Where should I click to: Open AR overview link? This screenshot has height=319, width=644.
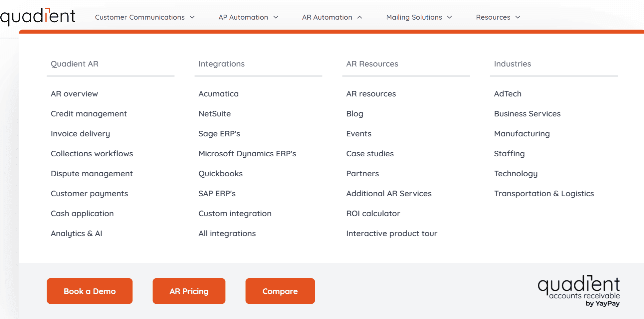coord(74,94)
